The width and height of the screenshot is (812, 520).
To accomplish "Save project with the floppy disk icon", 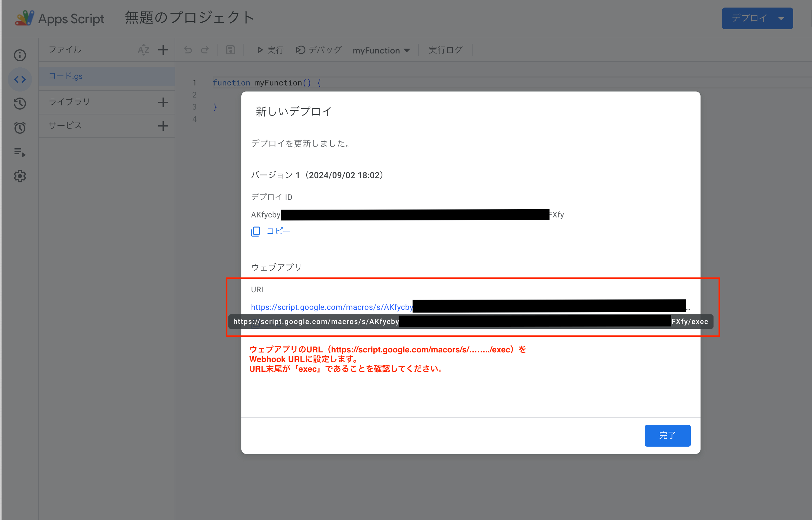I will [231, 50].
